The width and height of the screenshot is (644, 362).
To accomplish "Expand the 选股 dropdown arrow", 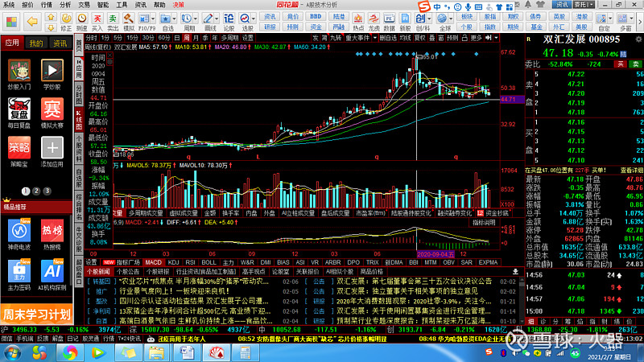I will tap(254, 19).
